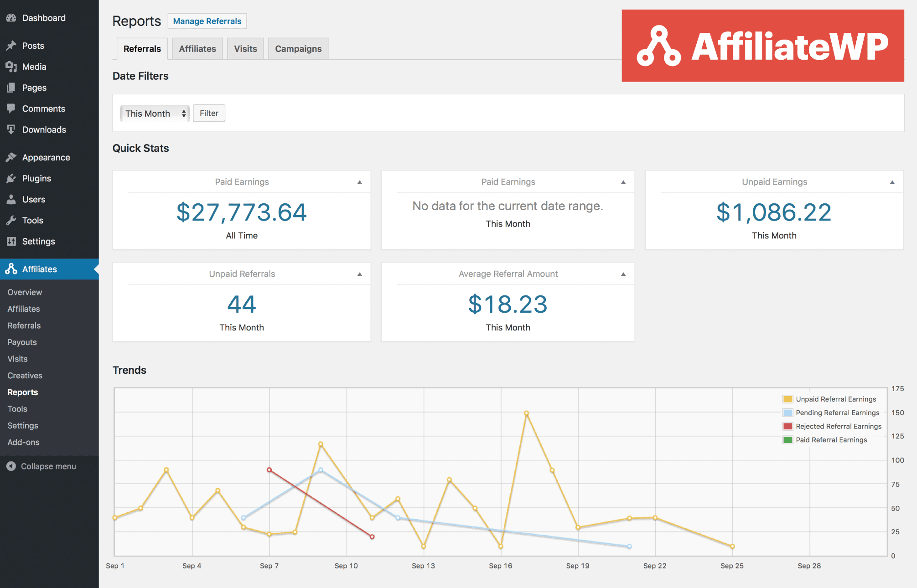Image resolution: width=917 pixels, height=588 pixels.
Task: Open Tools under the Affiliates submenu
Action: (17, 409)
